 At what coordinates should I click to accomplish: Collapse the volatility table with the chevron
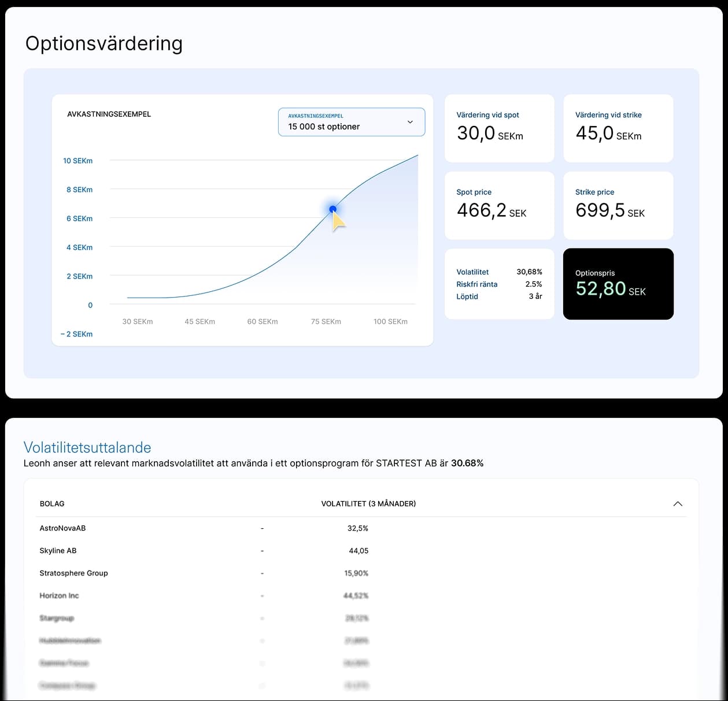point(678,504)
